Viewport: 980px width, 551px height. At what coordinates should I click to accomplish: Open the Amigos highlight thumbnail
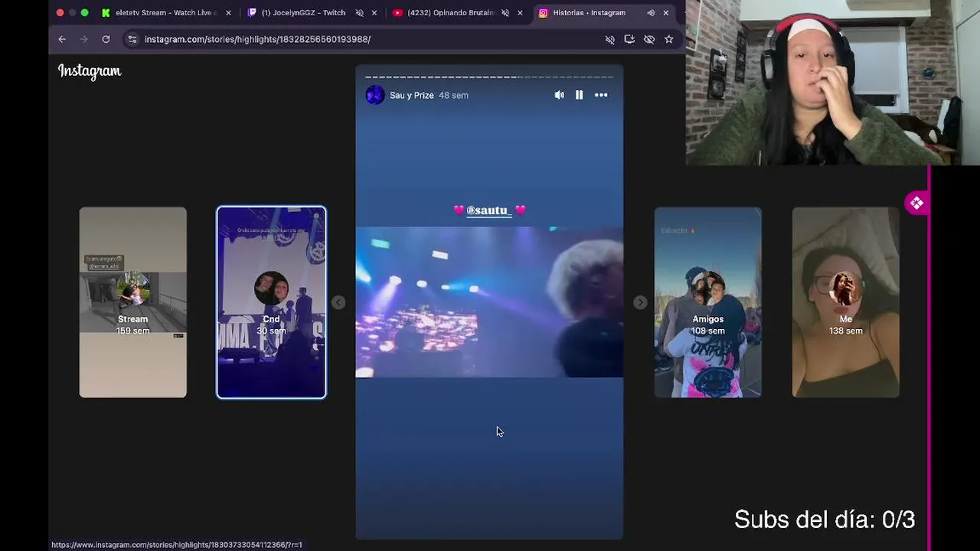[x=708, y=302]
